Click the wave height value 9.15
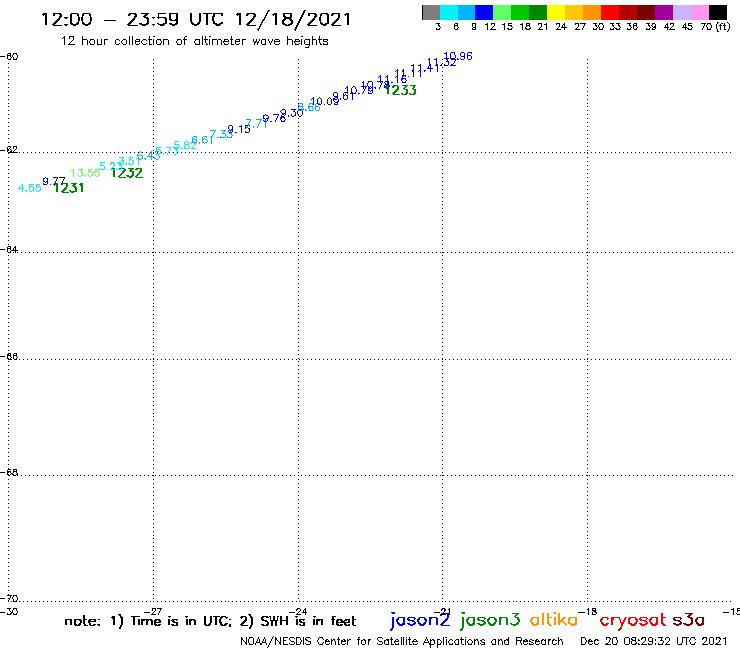Image resolution: width=740 pixels, height=650 pixels. pyautogui.click(x=239, y=129)
